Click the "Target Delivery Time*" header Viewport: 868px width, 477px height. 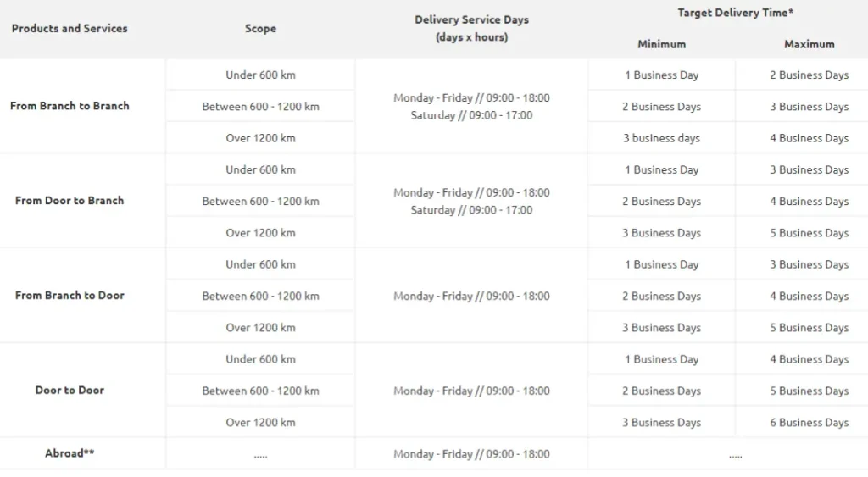[x=735, y=13]
